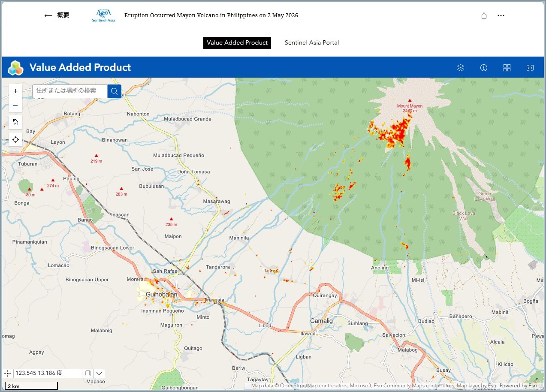Zoom out of the map
Image resolution: width=546 pixels, height=392 pixels.
tap(15, 105)
